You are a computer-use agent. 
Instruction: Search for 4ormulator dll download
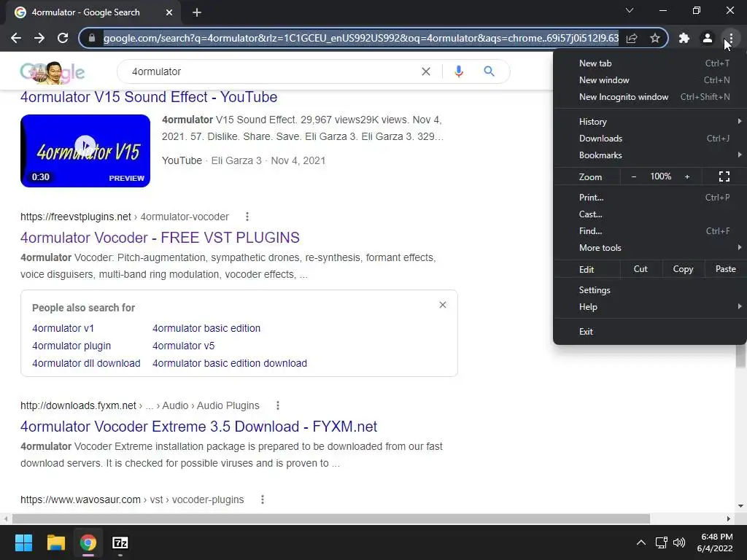click(86, 363)
